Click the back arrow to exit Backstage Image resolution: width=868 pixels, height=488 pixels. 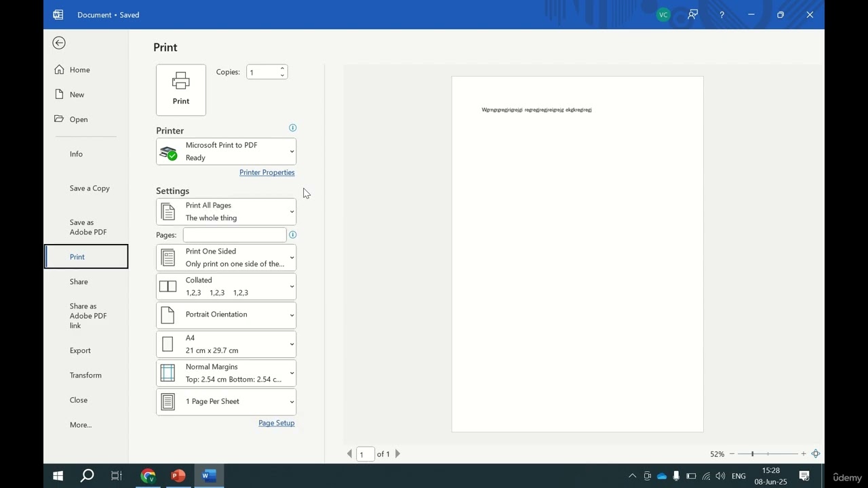point(59,43)
